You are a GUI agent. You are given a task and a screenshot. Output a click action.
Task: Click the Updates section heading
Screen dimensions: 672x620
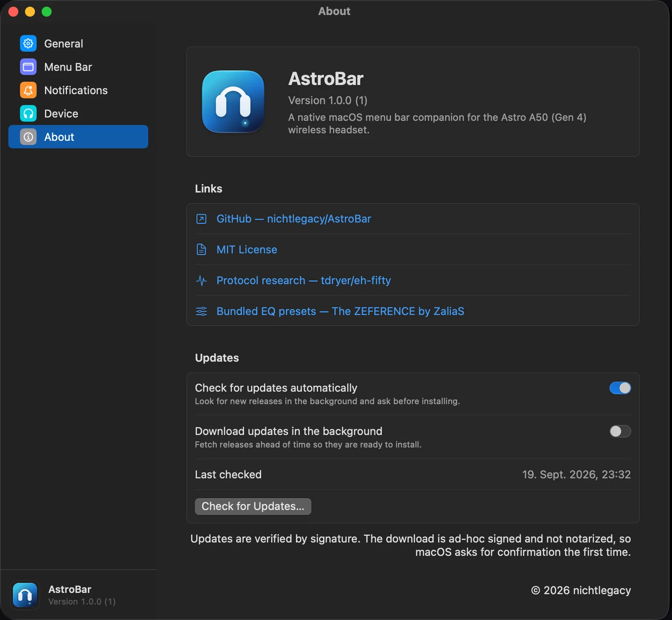tap(217, 358)
